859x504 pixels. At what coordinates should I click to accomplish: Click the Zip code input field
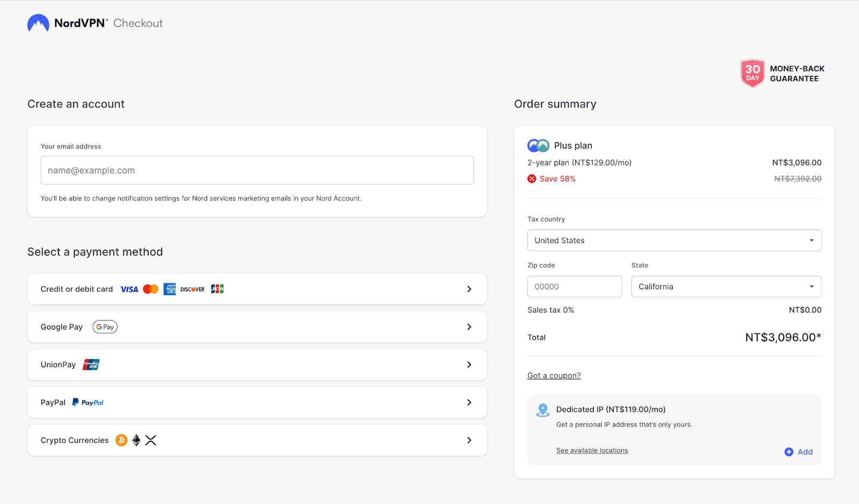pos(574,287)
